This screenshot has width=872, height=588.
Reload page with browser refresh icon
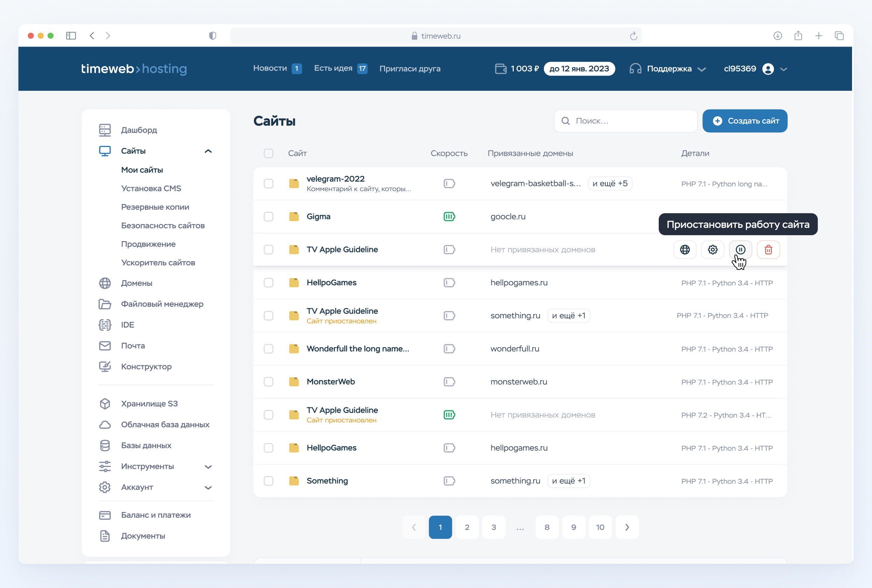click(x=634, y=36)
